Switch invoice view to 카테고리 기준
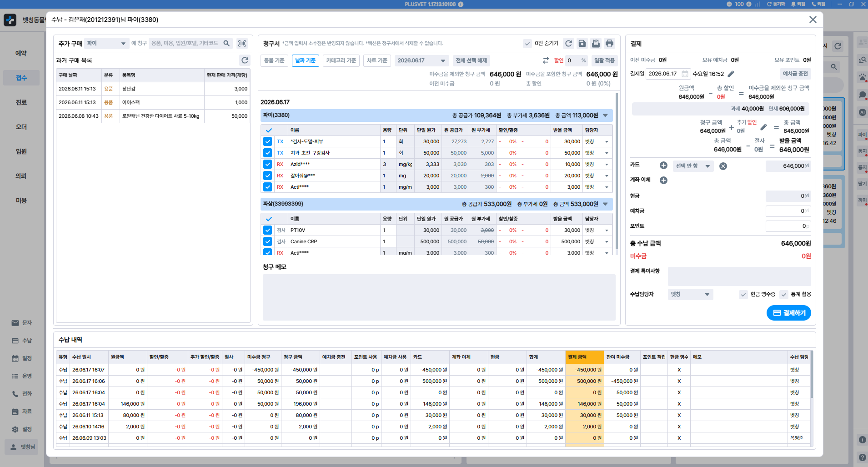The image size is (868, 467). click(x=341, y=60)
